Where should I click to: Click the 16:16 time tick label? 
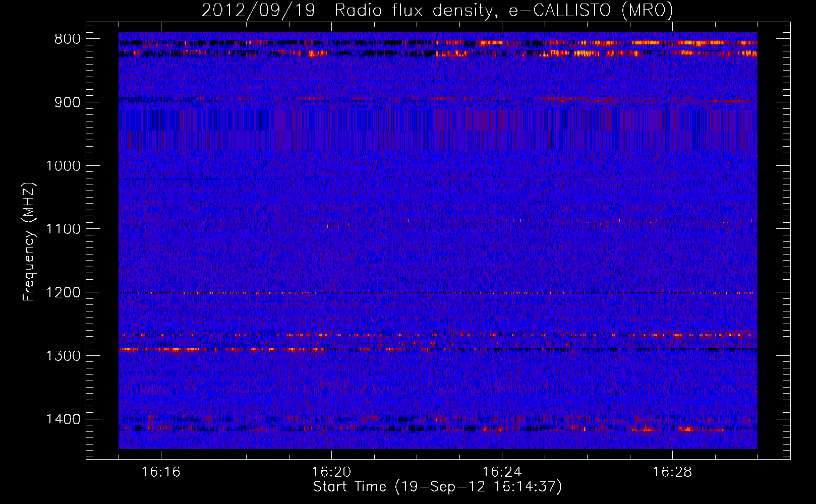161,472
